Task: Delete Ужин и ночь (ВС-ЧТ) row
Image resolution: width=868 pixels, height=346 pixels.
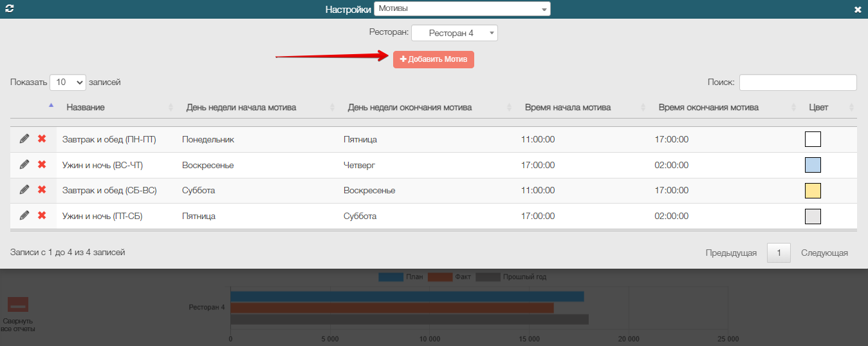Action: 42,164
